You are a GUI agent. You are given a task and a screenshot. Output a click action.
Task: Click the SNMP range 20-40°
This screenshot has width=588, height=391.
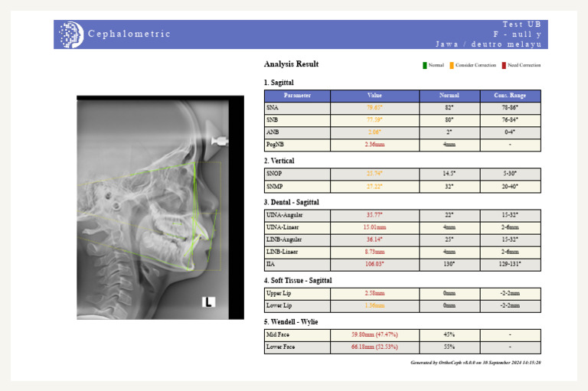[510, 187]
